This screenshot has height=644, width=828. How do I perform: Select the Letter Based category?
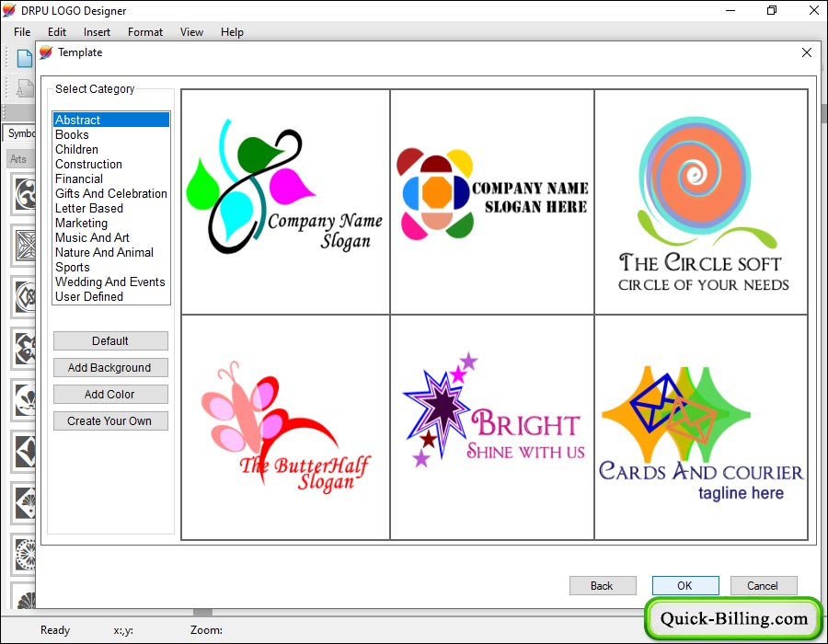coord(111,209)
